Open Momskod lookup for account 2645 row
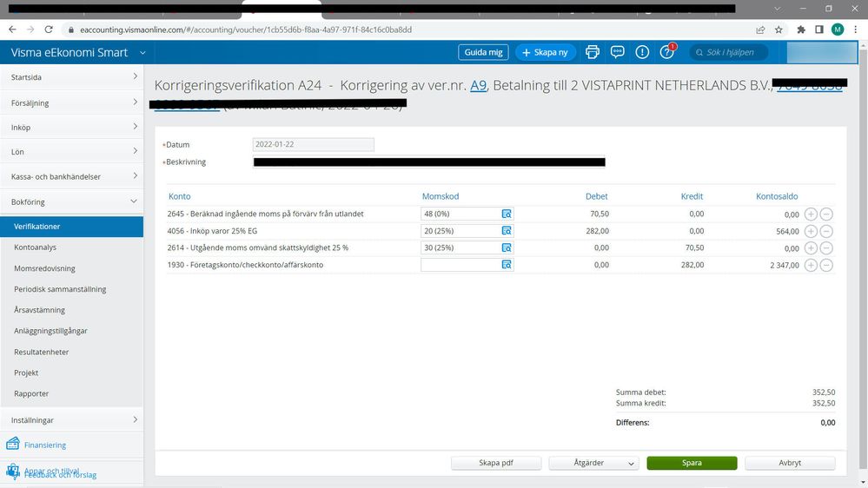The height and width of the screenshot is (488, 868). click(x=507, y=214)
